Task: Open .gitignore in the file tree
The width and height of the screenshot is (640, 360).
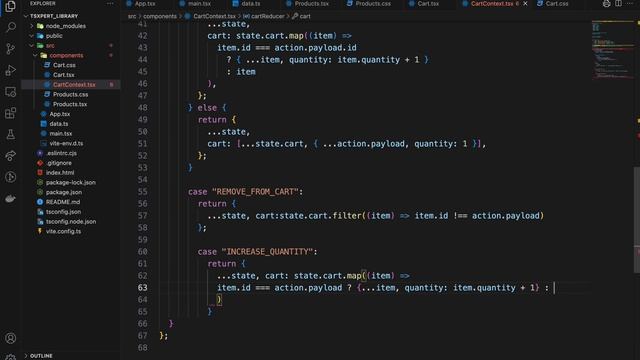Action: 59,163
